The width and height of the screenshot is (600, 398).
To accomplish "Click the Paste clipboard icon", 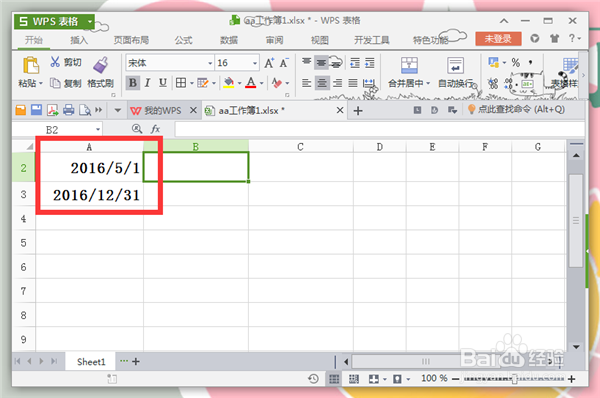I will click(x=31, y=65).
